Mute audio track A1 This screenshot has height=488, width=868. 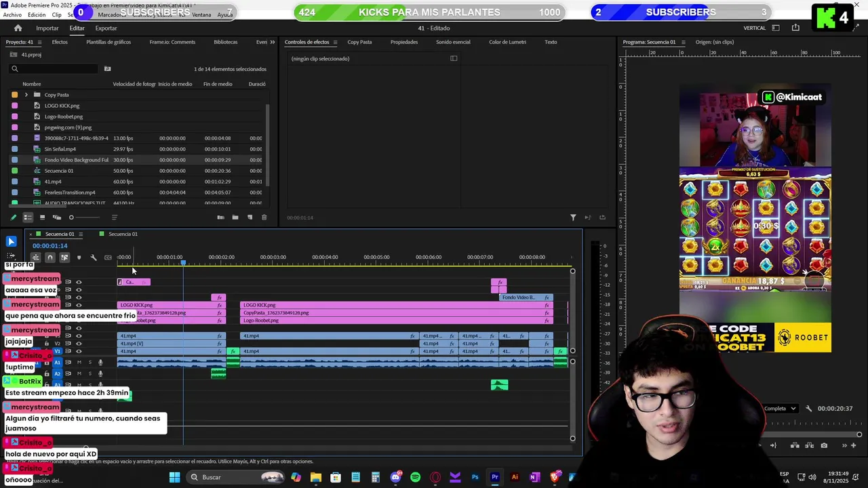point(79,363)
